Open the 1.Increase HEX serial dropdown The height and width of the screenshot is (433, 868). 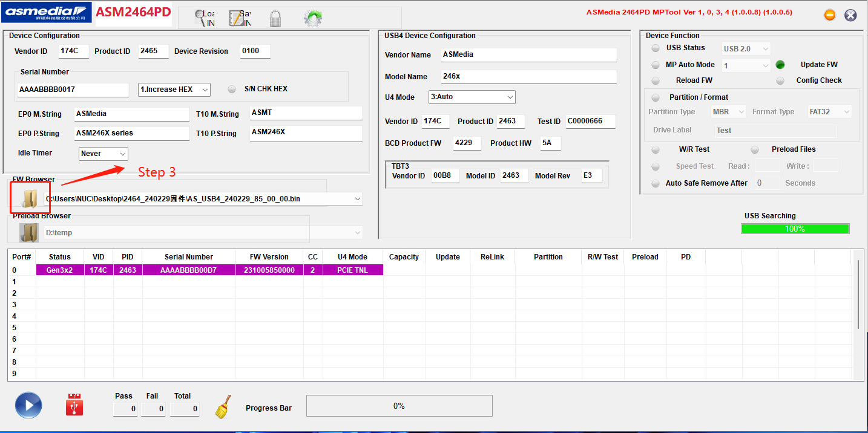[174, 90]
